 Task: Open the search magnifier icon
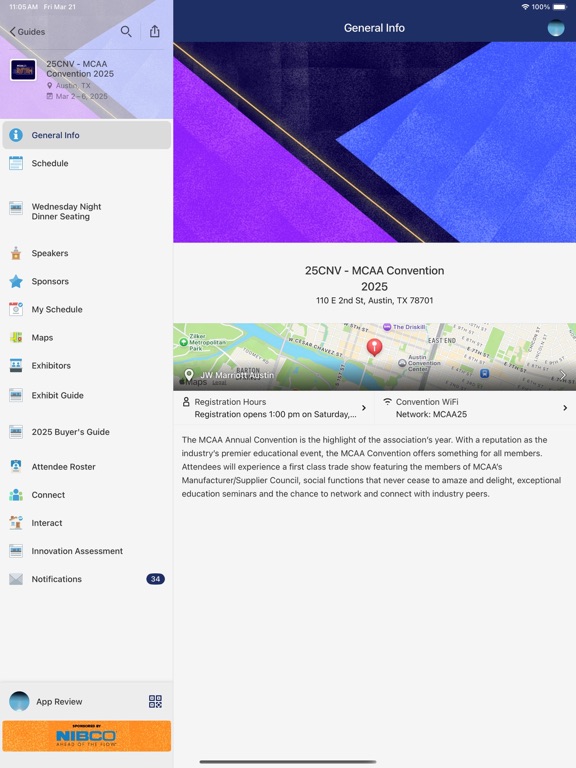click(x=126, y=31)
